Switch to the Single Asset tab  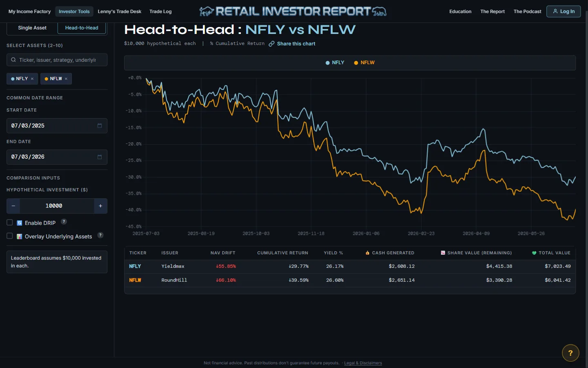click(32, 28)
